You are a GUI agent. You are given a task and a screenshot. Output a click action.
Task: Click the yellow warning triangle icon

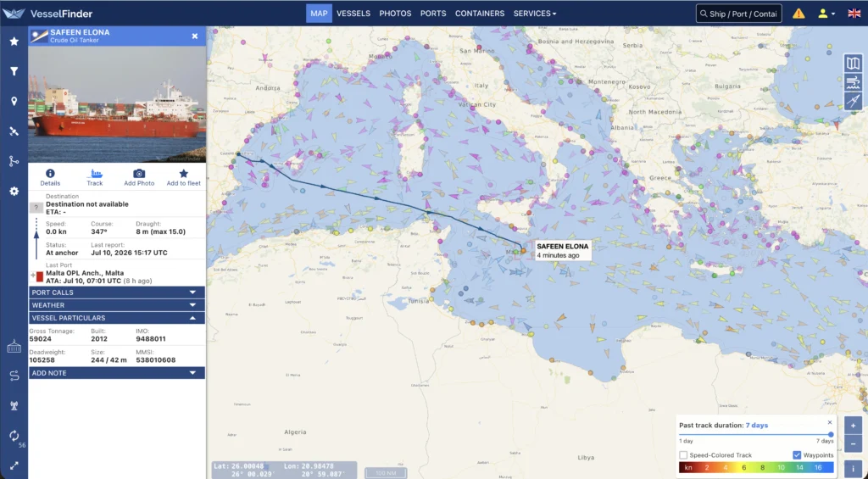coord(798,14)
